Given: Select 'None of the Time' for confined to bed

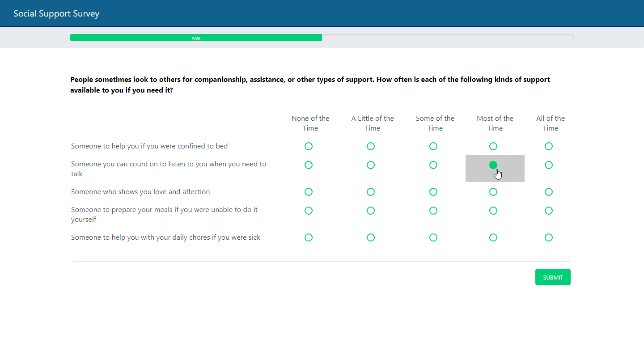Looking at the screenshot, I should [x=308, y=146].
